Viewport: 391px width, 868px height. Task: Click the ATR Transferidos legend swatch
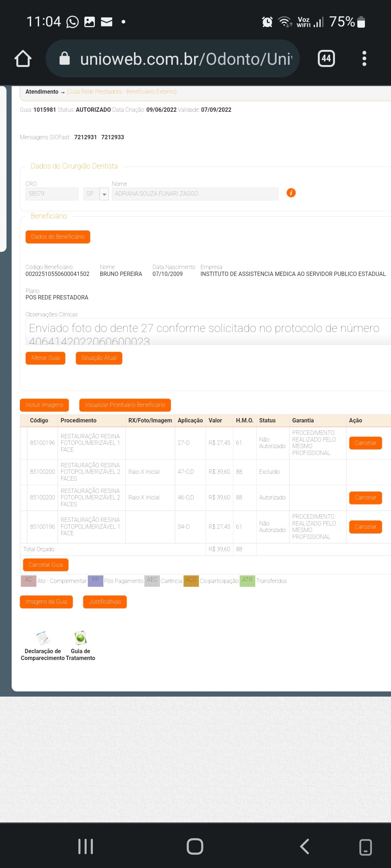247,581
